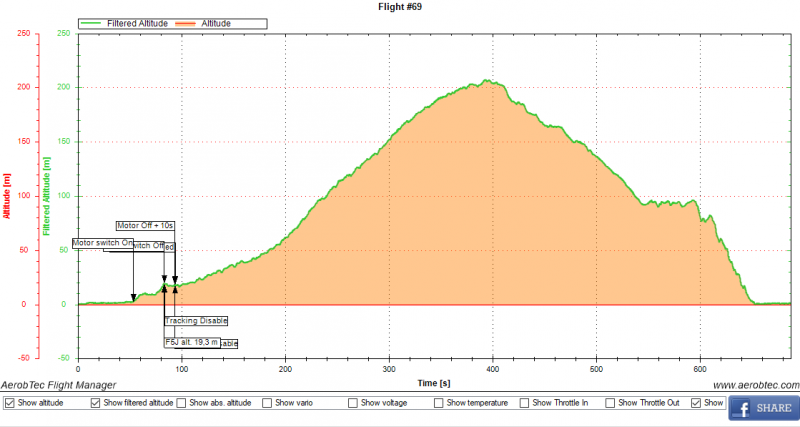Check the Show temperature option
800x427 pixels.
440,403
